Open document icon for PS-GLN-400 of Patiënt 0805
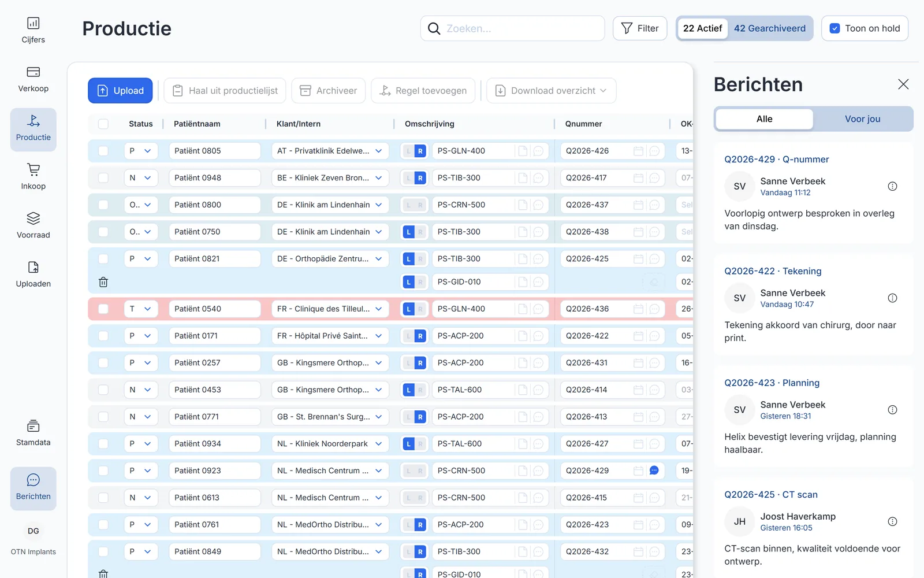924x578 pixels. pyautogui.click(x=523, y=151)
